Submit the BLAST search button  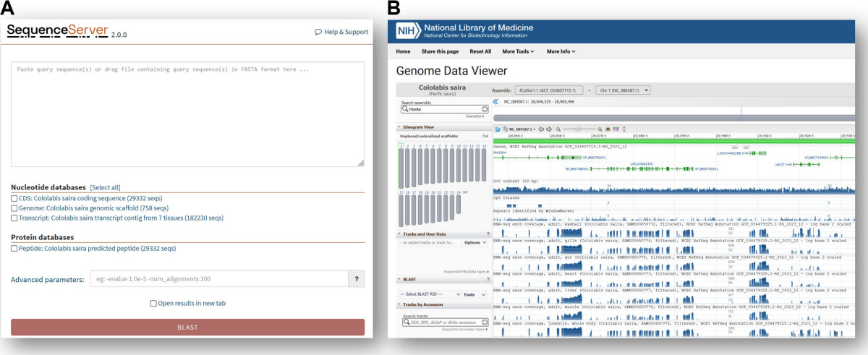(x=187, y=327)
